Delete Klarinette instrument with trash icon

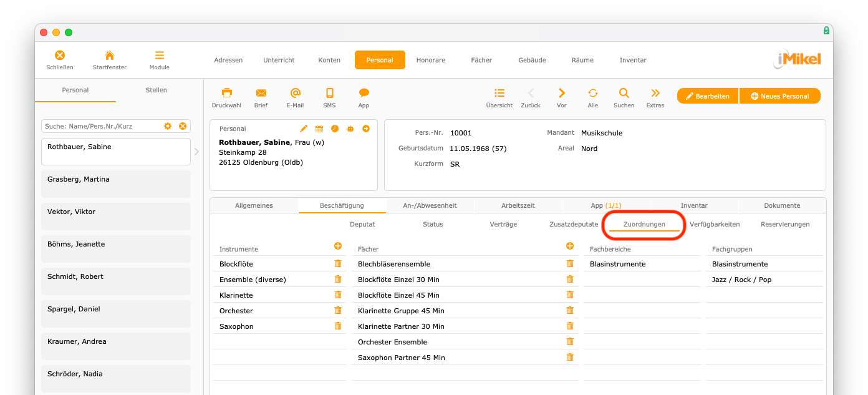click(x=338, y=295)
